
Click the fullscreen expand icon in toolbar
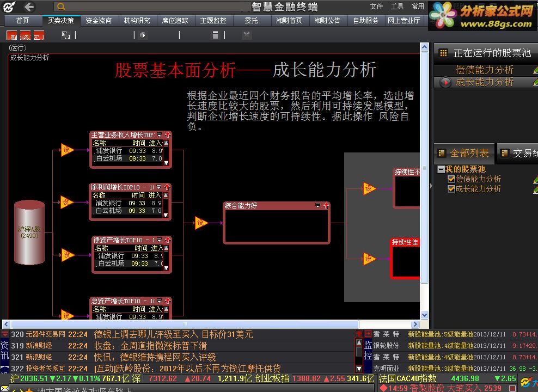tap(65, 35)
